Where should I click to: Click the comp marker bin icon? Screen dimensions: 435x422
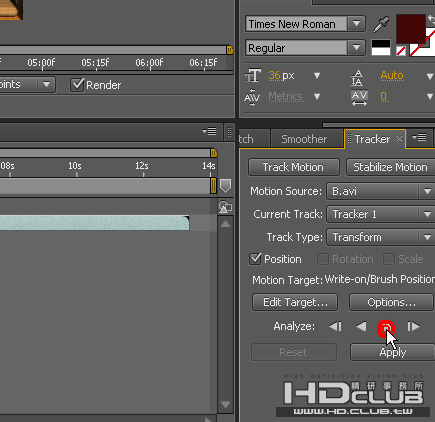click(x=225, y=186)
